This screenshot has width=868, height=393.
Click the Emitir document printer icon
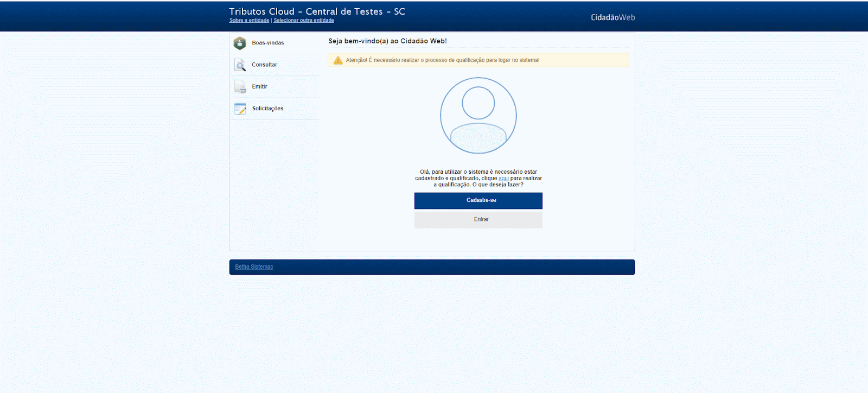[x=240, y=87]
